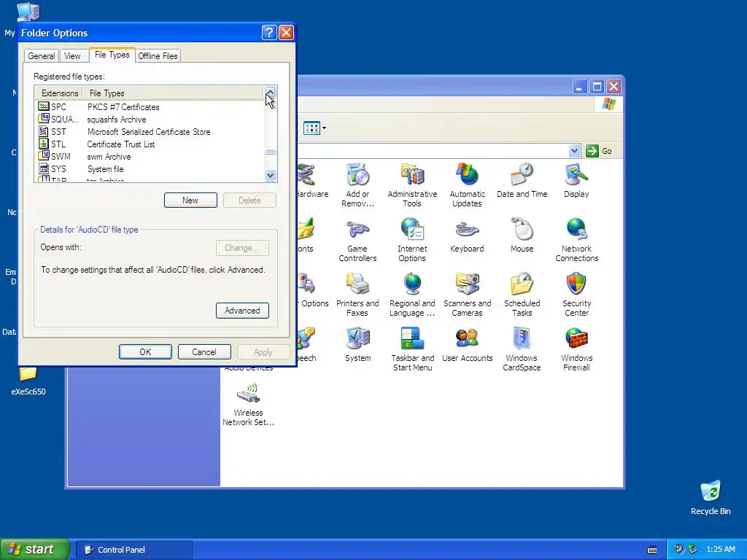The height and width of the screenshot is (560, 747).
Task: Open Windows Firewall icon
Action: (x=576, y=349)
